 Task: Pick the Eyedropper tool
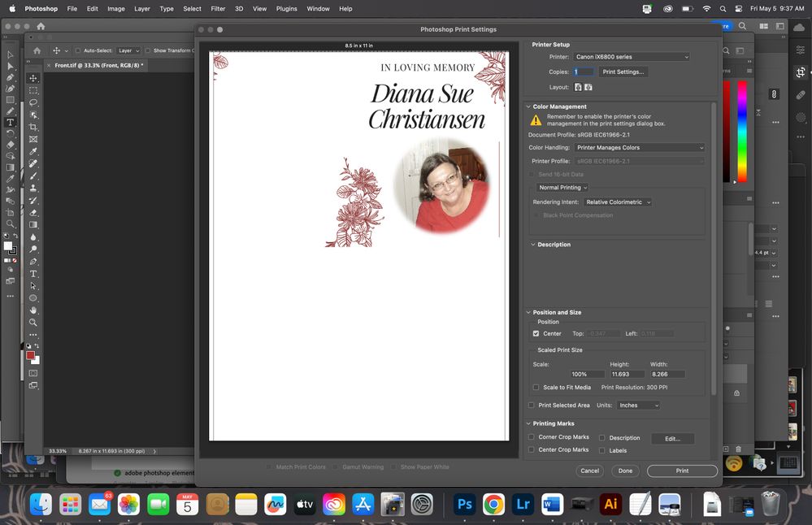click(x=33, y=152)
